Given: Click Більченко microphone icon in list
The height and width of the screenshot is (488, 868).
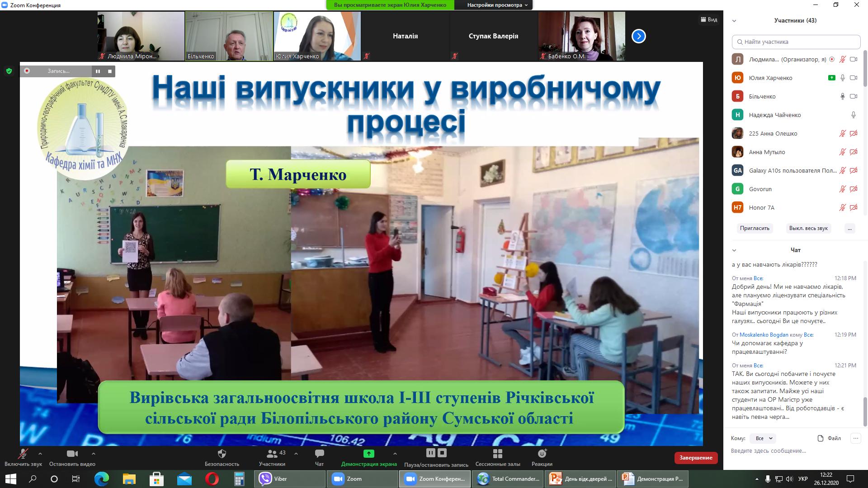Looking at the screenshot, I should [842, 96].
